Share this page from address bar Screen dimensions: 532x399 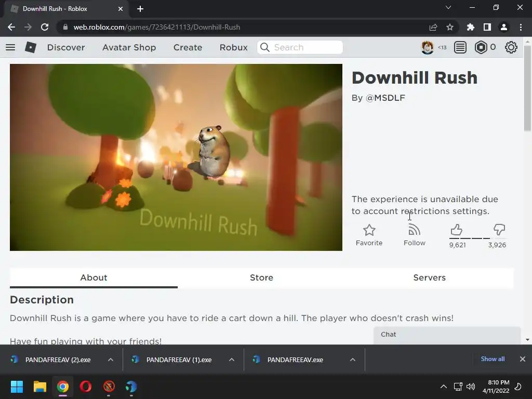(433, 27)
